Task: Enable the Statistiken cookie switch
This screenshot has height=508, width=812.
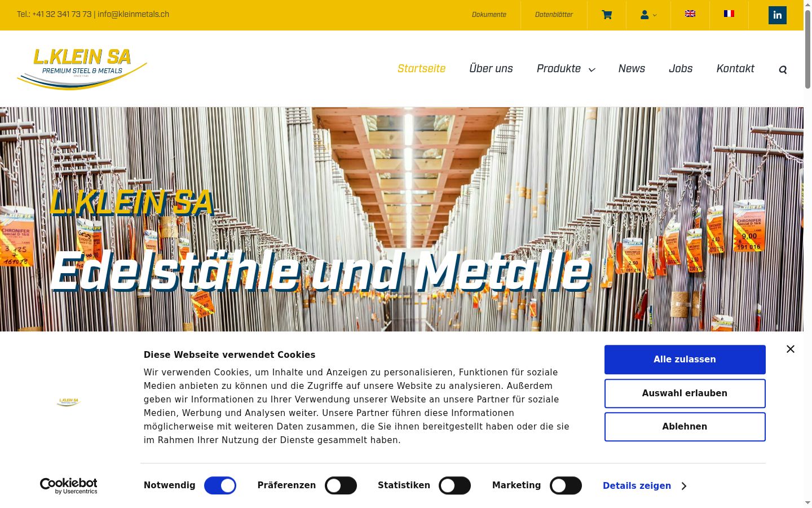Action: (x=454, y=485)
